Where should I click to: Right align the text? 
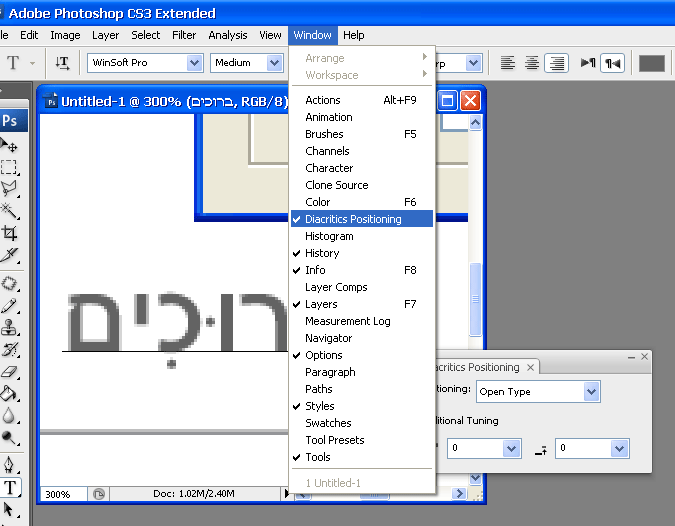[557, 63]
